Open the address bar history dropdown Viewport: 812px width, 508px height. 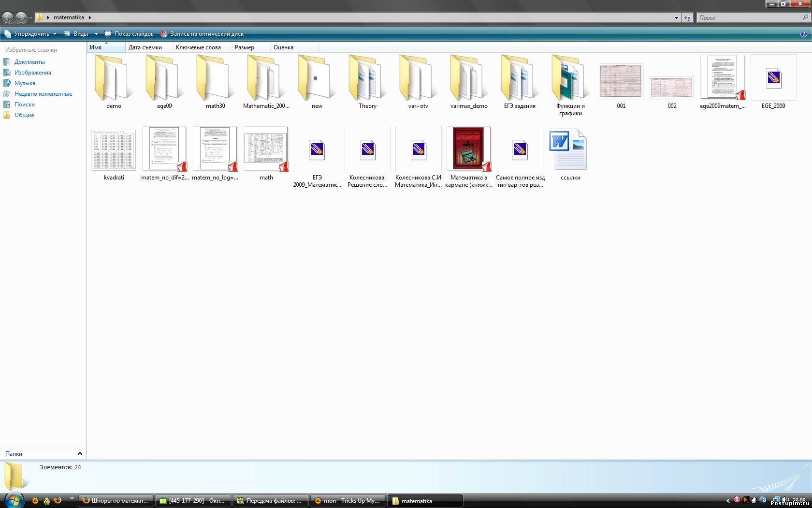(x=676, y=17)
